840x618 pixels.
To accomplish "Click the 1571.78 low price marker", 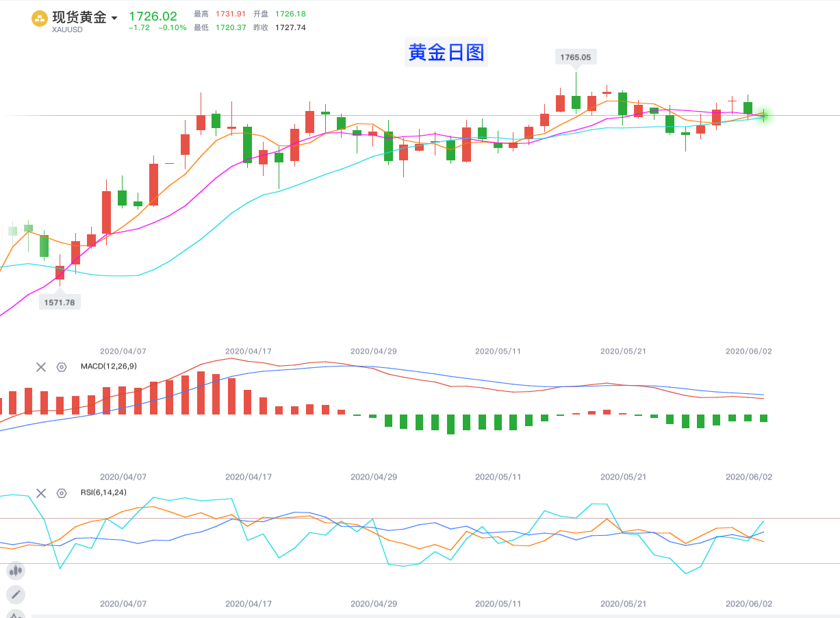I will (60, 302).
